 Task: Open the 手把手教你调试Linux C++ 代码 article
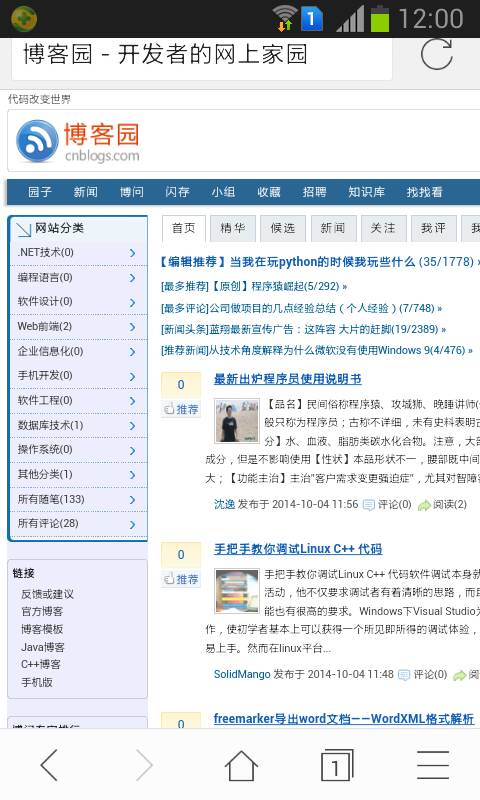(x=298, y=549)
